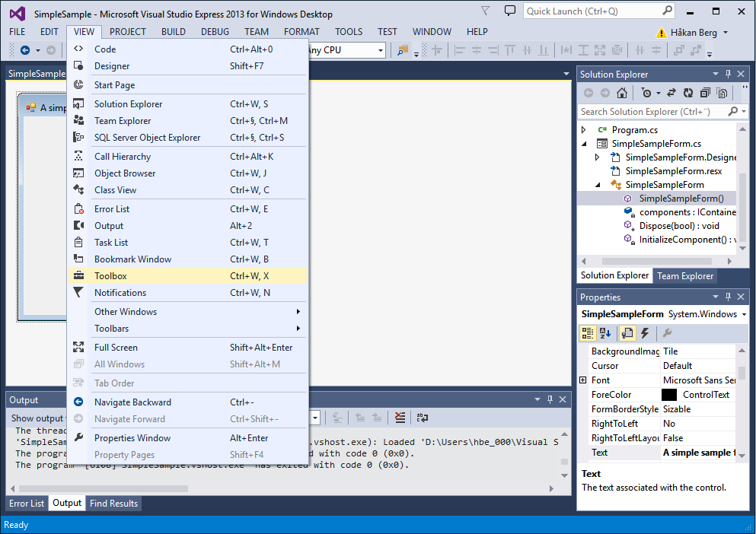Select the Output bottom tab

[67, 503]
